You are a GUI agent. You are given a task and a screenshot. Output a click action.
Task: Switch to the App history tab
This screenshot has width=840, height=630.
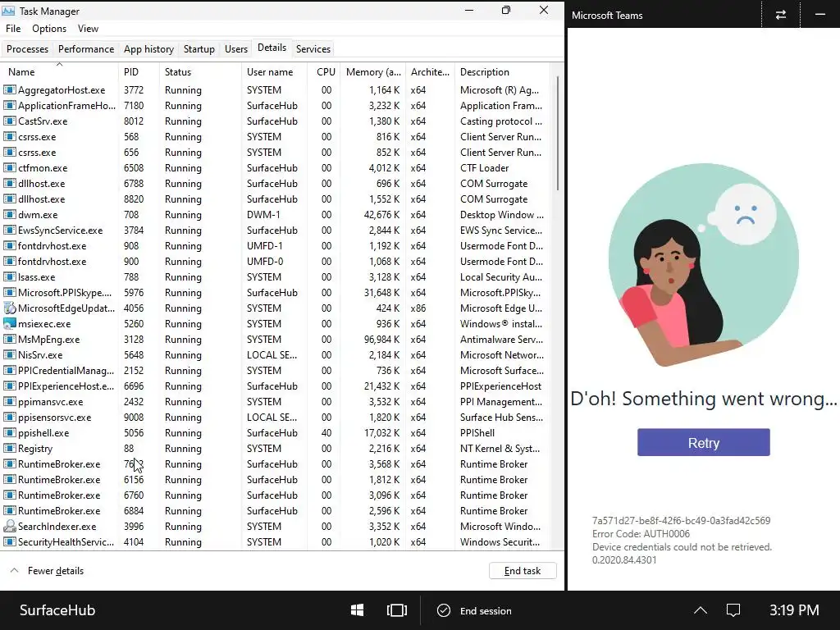[148, 48]
